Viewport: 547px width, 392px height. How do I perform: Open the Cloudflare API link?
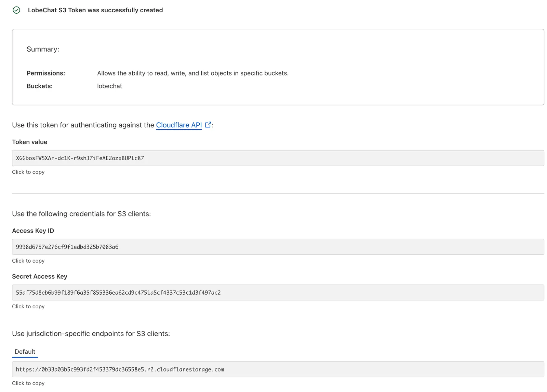[179, 125]
